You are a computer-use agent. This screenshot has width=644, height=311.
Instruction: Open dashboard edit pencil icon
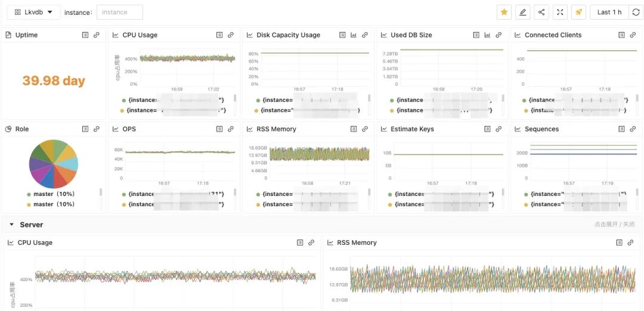tap(522, 13)
